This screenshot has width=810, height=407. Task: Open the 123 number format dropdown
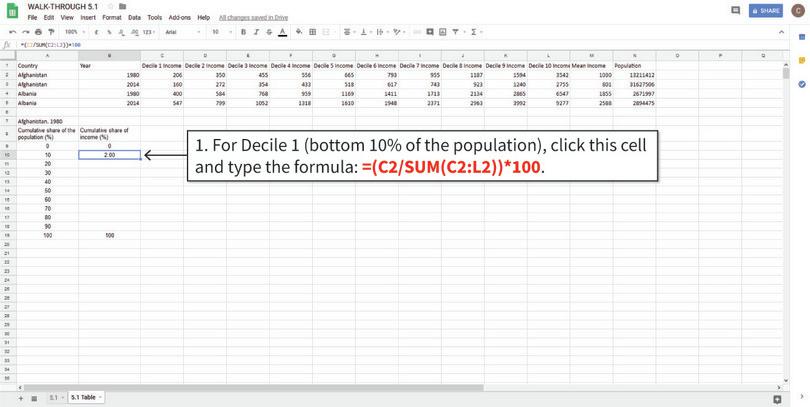pyautogui.click(x=149, y=32)
